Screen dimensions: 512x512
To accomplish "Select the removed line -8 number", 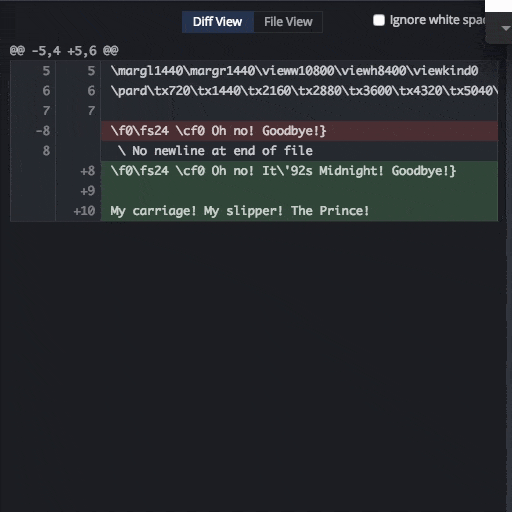I will click(43, 131).
